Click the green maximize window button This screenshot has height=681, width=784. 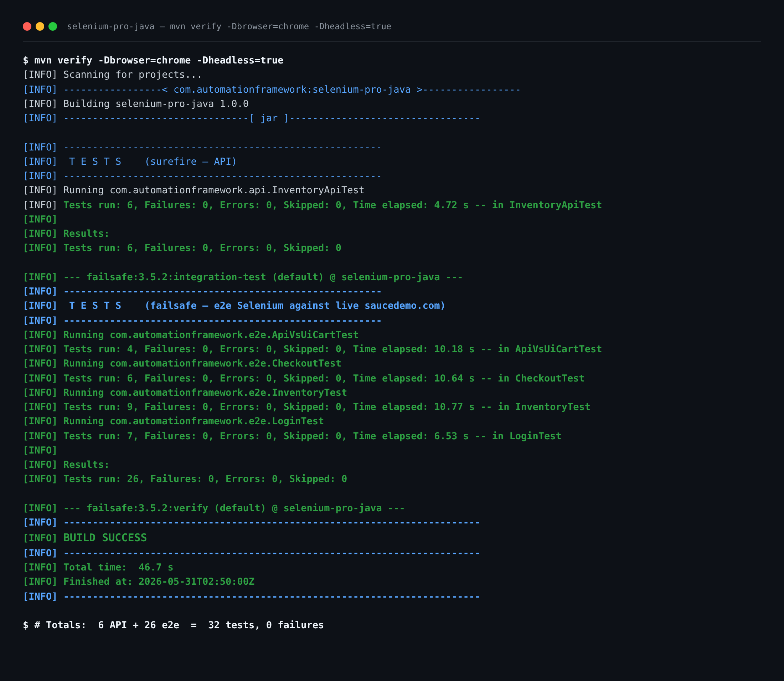click(x=53, y=26)
